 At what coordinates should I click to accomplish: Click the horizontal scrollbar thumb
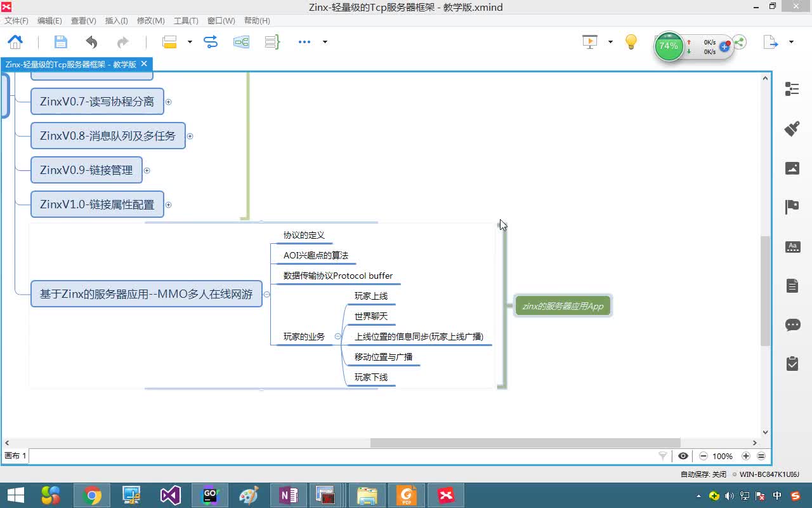[525, 443]
